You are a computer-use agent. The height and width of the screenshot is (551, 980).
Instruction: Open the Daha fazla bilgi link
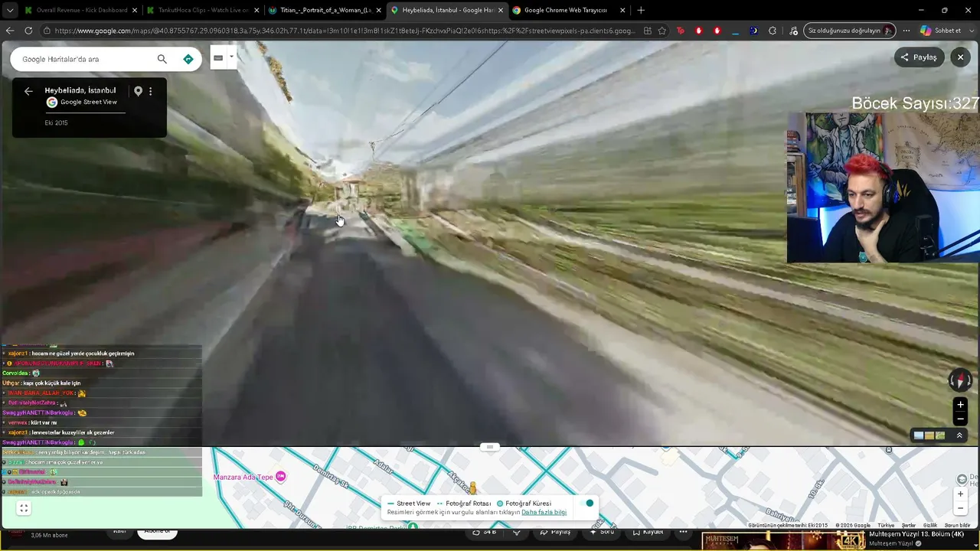(544, 512)
